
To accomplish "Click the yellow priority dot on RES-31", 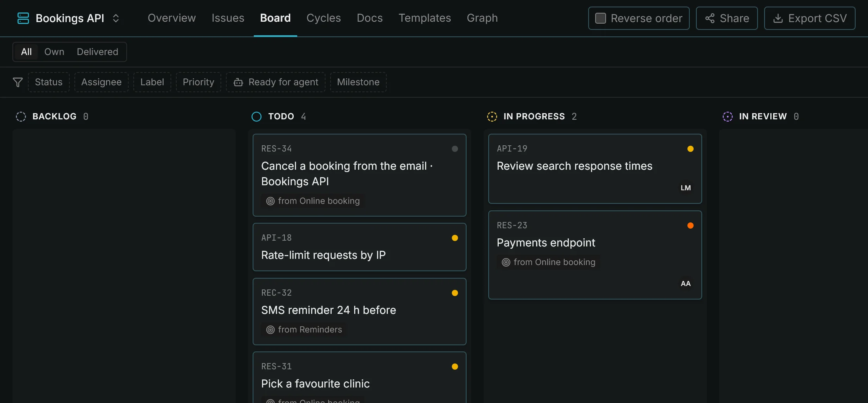I will coord(455,367).
